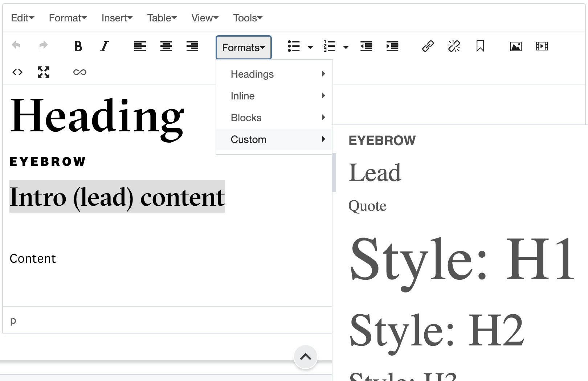Enable right text alignment
This screenshot has height=381, width=588.
(x=192, y=46)
